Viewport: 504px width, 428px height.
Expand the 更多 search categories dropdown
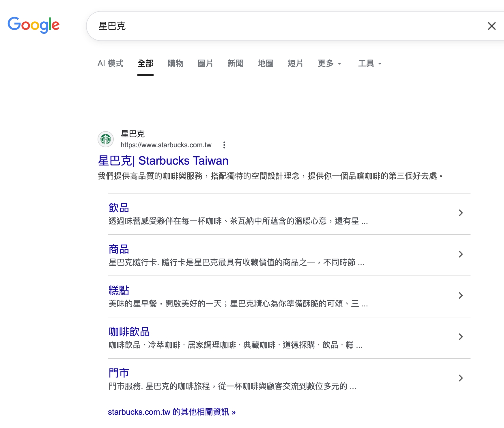329,64
